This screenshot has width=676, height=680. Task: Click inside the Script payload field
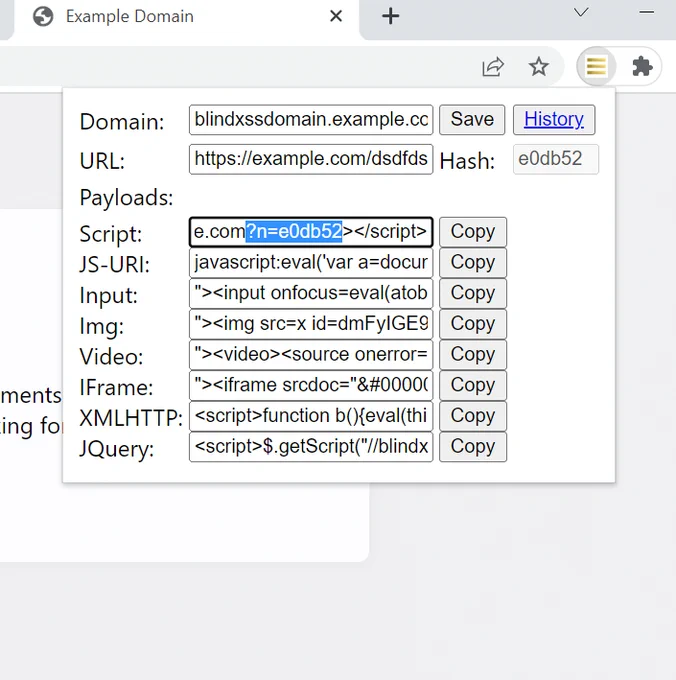pyautogui.click(x=311, y=232)
